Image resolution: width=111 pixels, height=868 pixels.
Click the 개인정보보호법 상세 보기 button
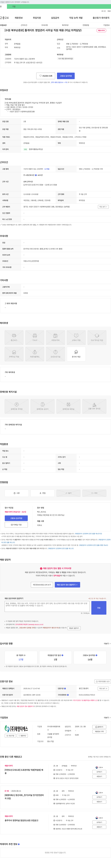[42, 585]
